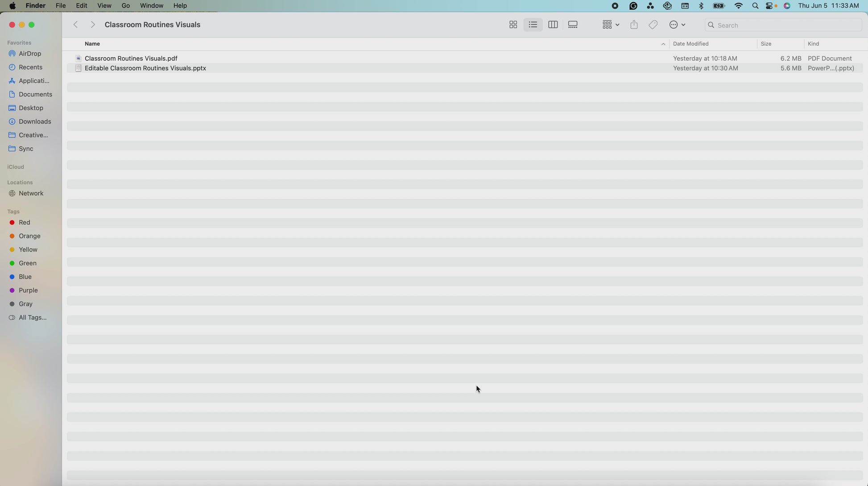Select Classroom Routines Visuals.pdf file

pos(131,58)
